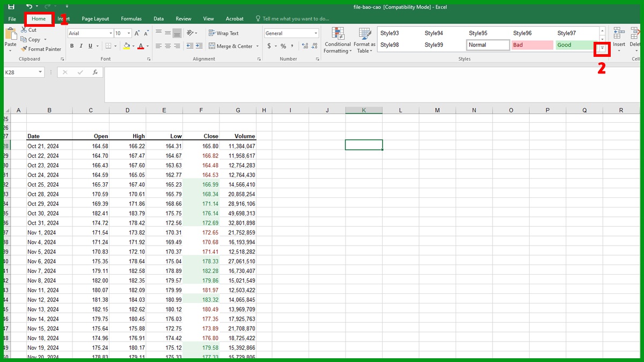Viewport: 644px width, 362px height.
Task: Open the font name dropdown
Action: [111, 33]
